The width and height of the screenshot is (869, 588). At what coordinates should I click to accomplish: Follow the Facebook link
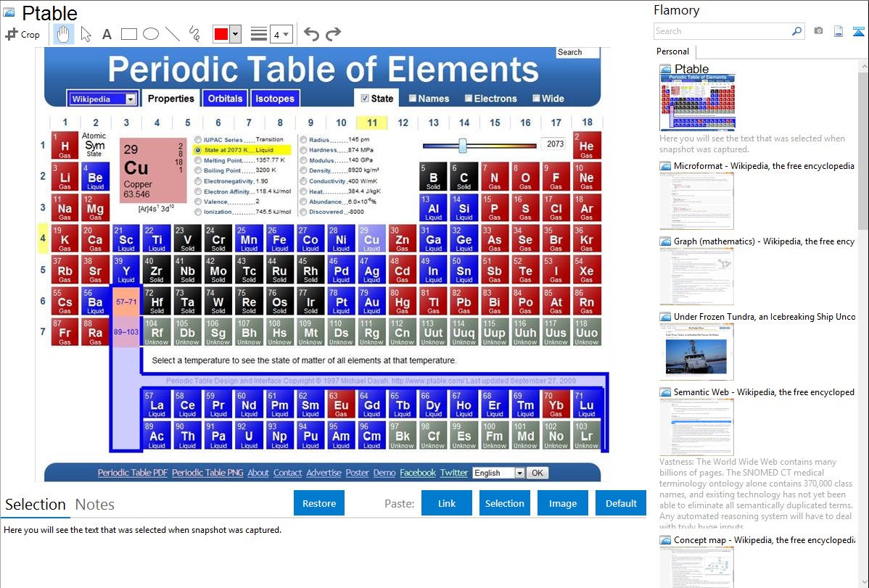[x=418, y=473]
